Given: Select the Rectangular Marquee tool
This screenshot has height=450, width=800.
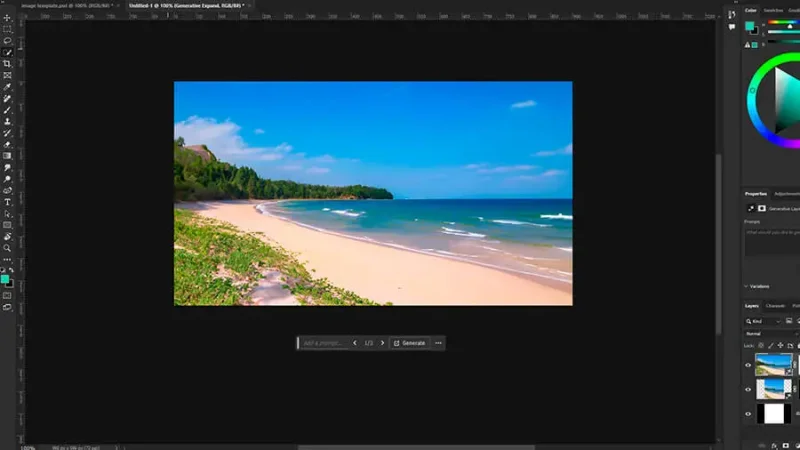Looking at the screenshot, I should 7,29.
